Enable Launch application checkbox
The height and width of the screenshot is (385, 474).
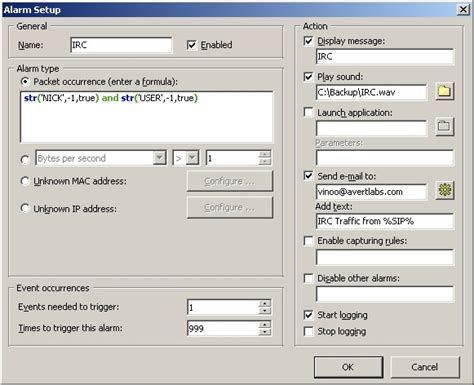[309, 112]
